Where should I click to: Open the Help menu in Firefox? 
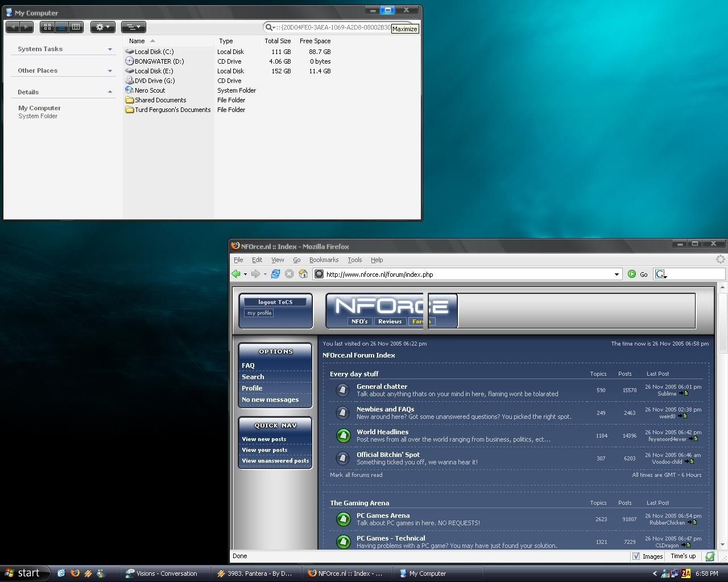click(377, 260)
